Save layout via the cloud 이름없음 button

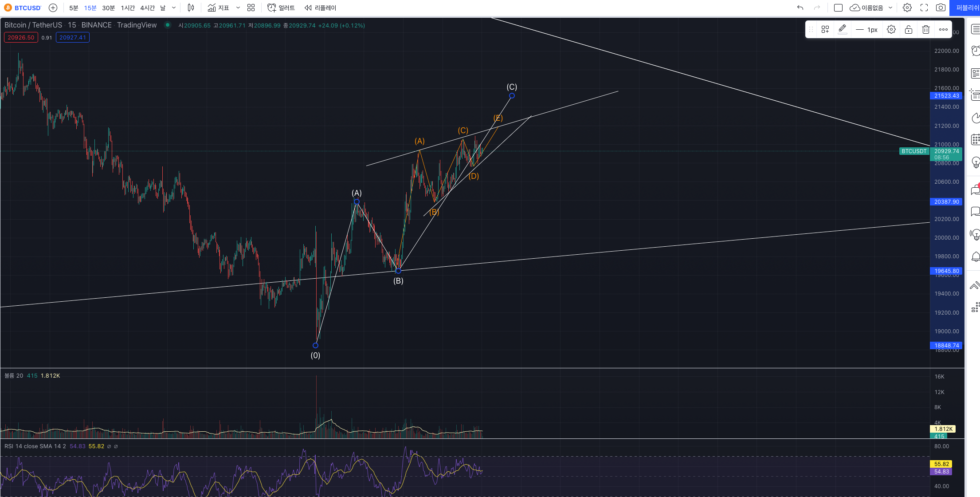[866, 8]
